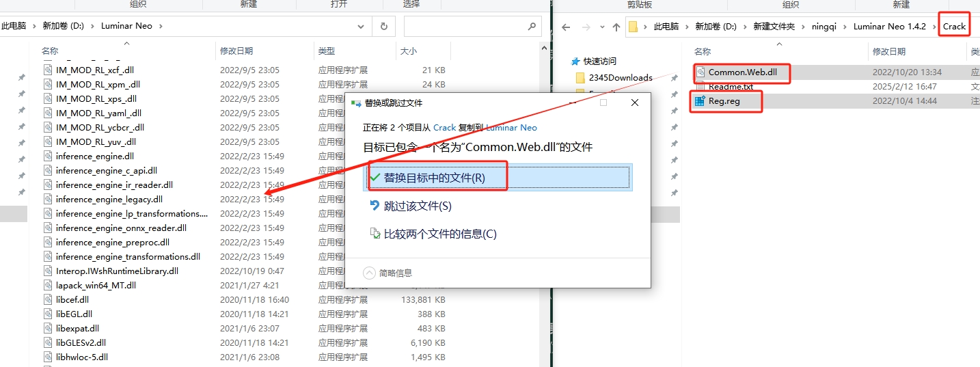Click file icon of libhwloc-5.dll

tap(48, 357)
